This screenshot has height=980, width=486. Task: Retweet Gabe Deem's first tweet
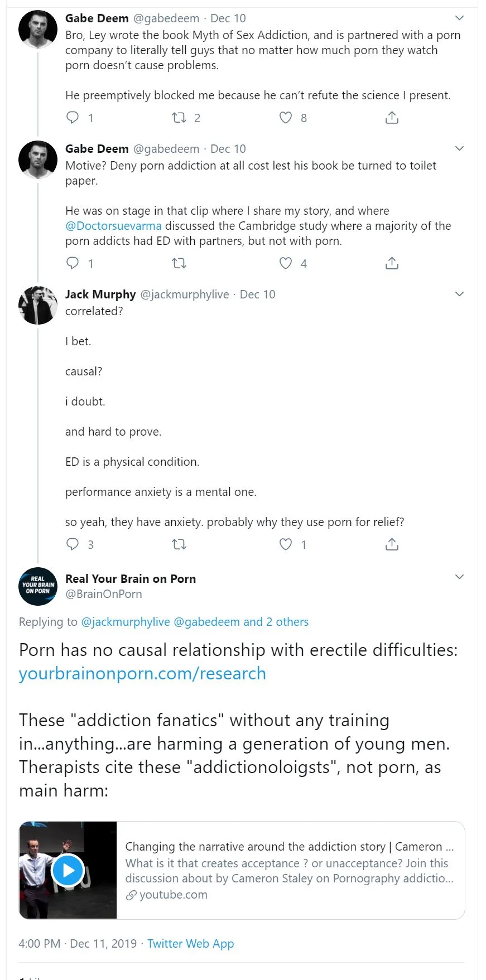179,118
